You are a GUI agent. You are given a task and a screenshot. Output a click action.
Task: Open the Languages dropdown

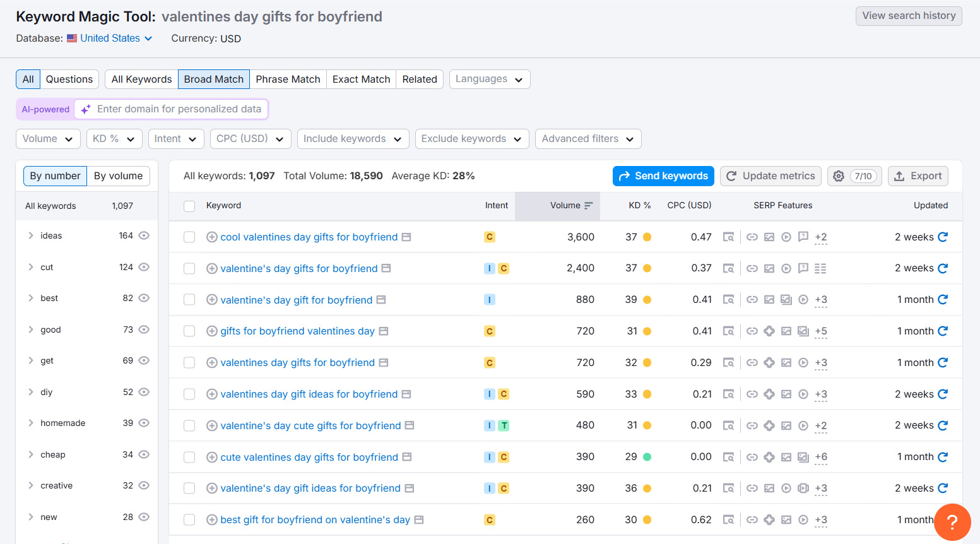tap(490, 79)
